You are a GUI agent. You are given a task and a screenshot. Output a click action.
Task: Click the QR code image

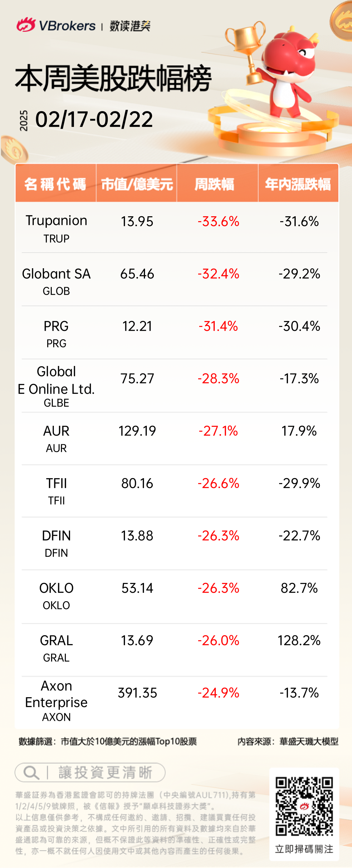point(304,806)
